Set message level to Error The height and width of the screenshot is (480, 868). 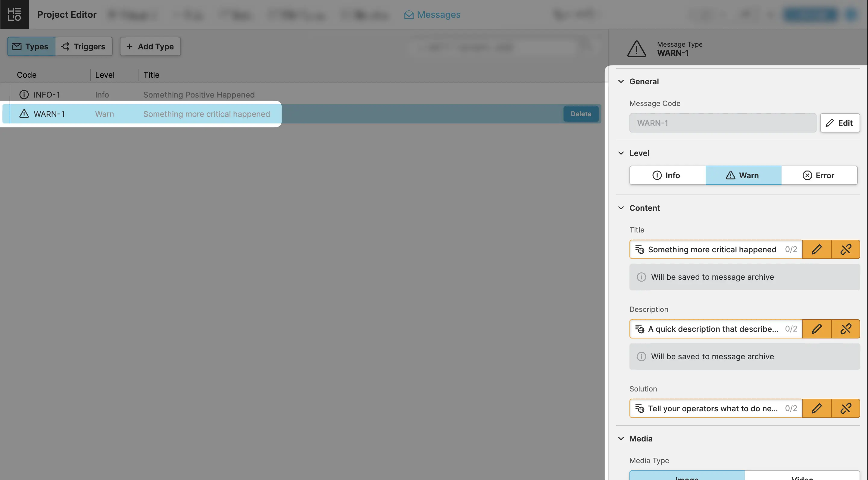tap(819, 175)
